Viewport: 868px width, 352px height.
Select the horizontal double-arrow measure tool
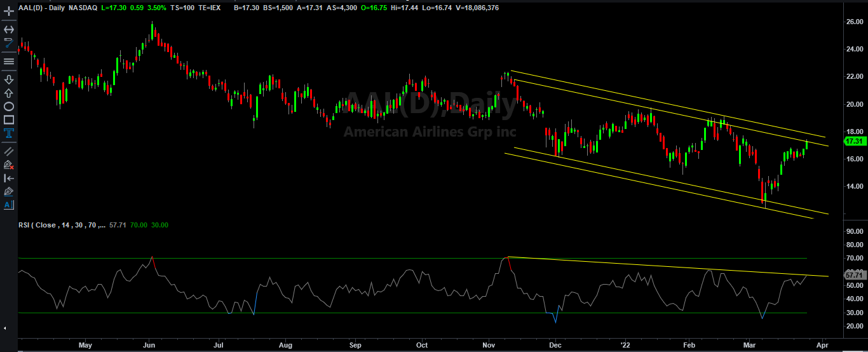tap(9, 29)
